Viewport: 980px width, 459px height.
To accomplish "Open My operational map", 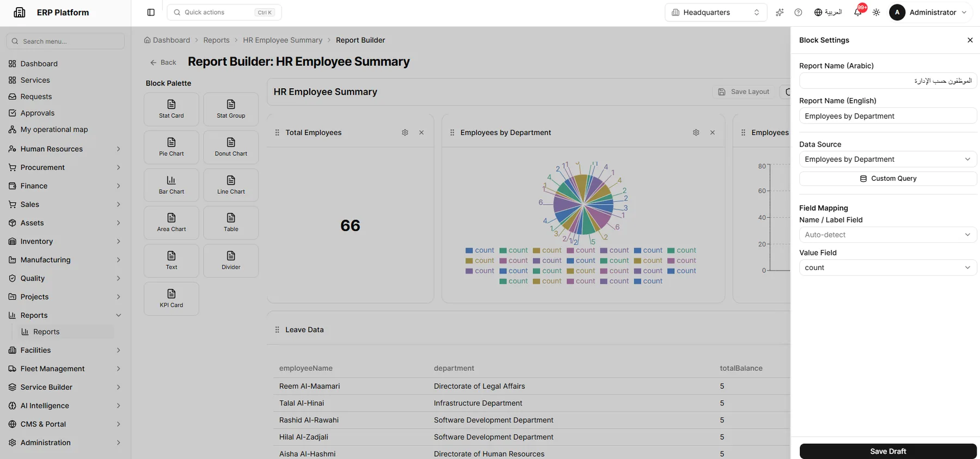I will click(65, 130).
